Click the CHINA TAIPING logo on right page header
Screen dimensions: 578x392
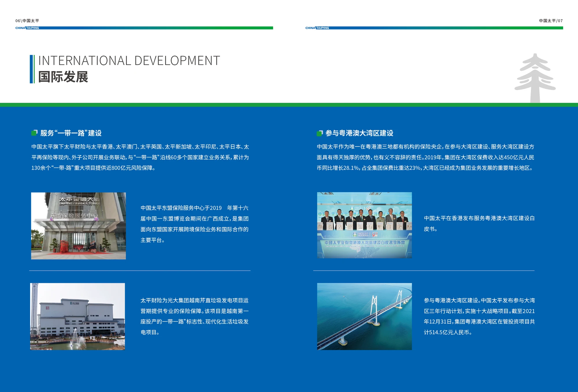(x=317, y=28)
